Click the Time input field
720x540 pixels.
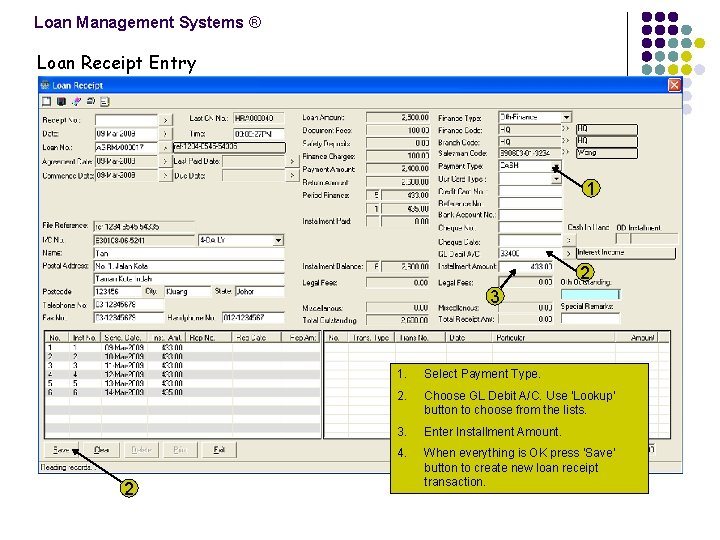coord(259,134)
